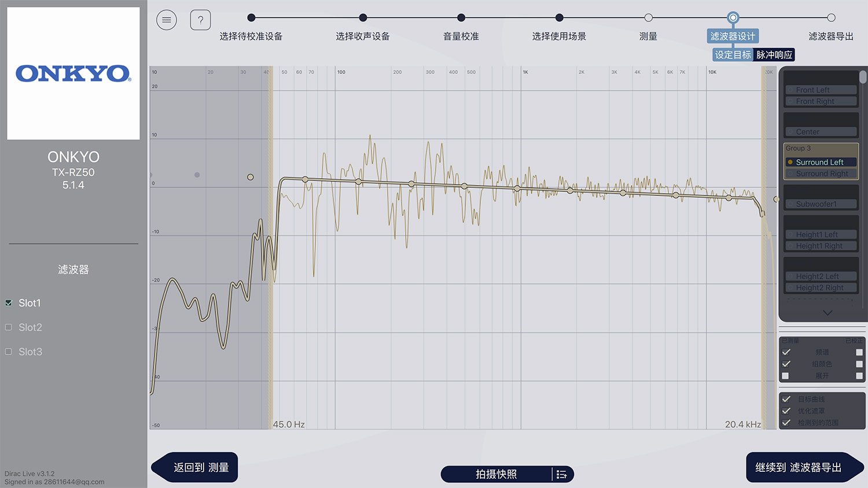
Task: Switch to the 设定目标 tab
Action: [x=731, y=54]
